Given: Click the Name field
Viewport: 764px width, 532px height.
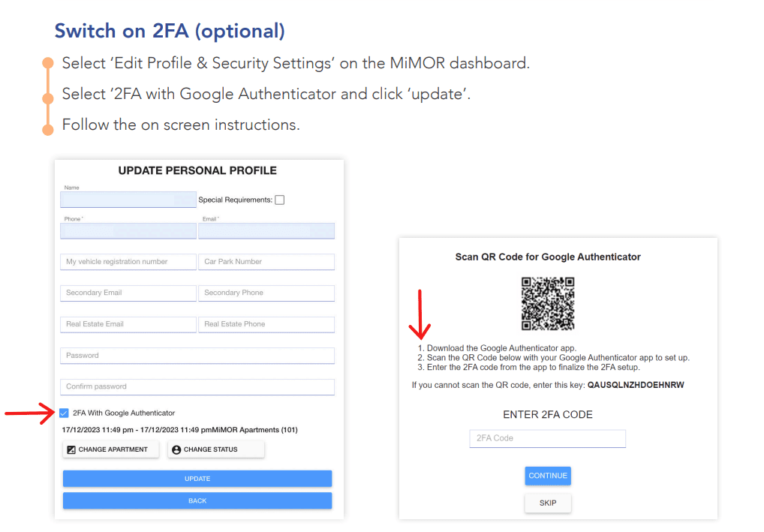Looking at the screenshot, I should click(x=128, y=200).
